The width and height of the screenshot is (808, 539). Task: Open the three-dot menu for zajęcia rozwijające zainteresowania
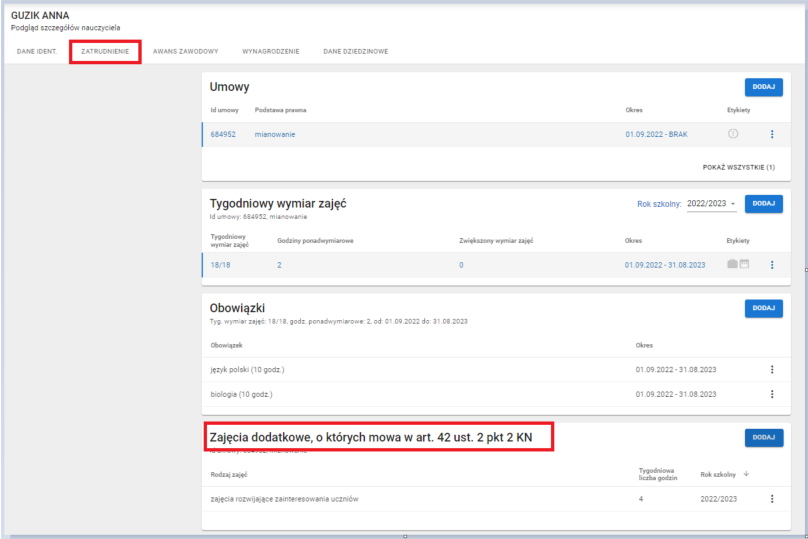click(771, 499)
